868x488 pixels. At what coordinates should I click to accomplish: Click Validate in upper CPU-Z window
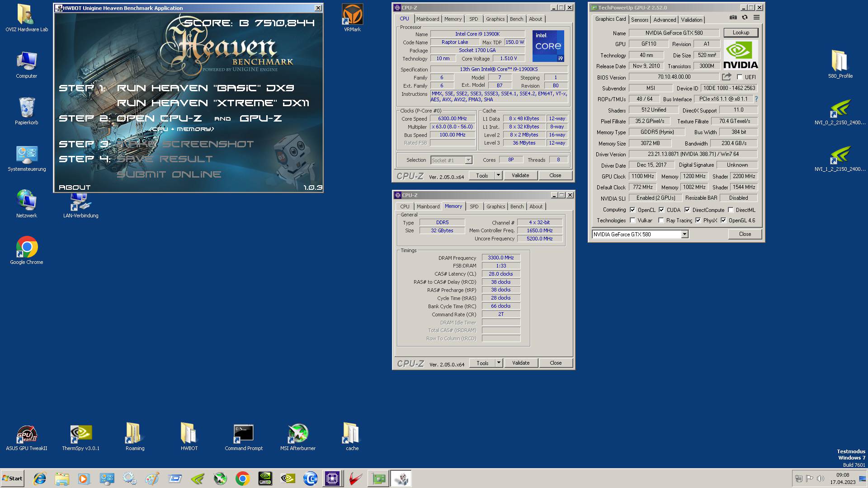[x=520, y=175]
